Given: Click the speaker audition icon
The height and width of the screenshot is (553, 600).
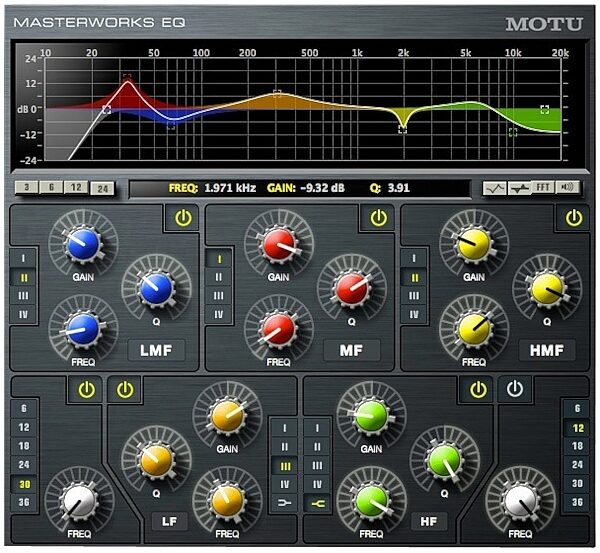Looking at the screenshot, I should click(x=567, y=188).
